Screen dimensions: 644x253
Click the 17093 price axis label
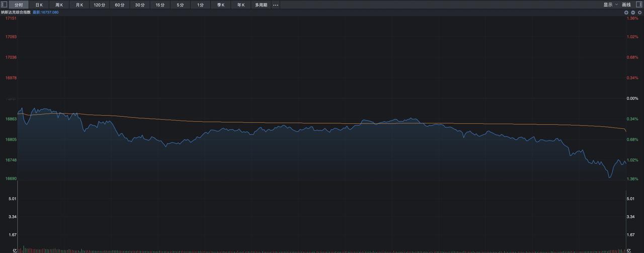(11, 37)
